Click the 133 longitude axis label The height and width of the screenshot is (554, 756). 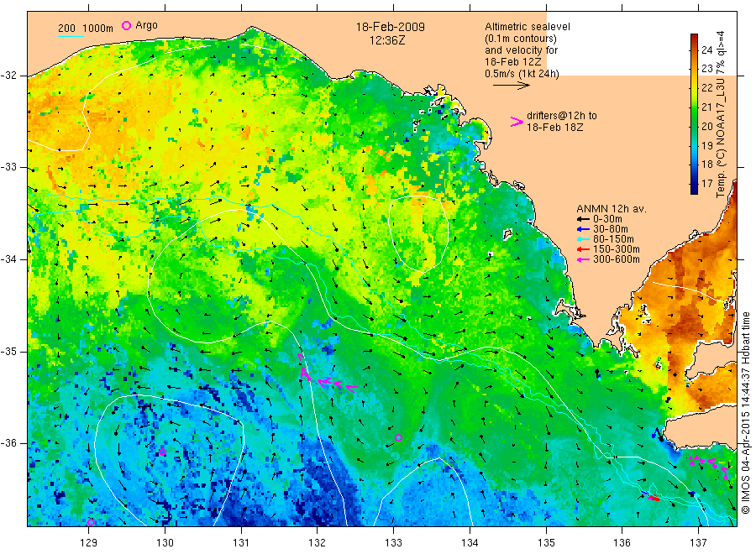coord(393,543)
